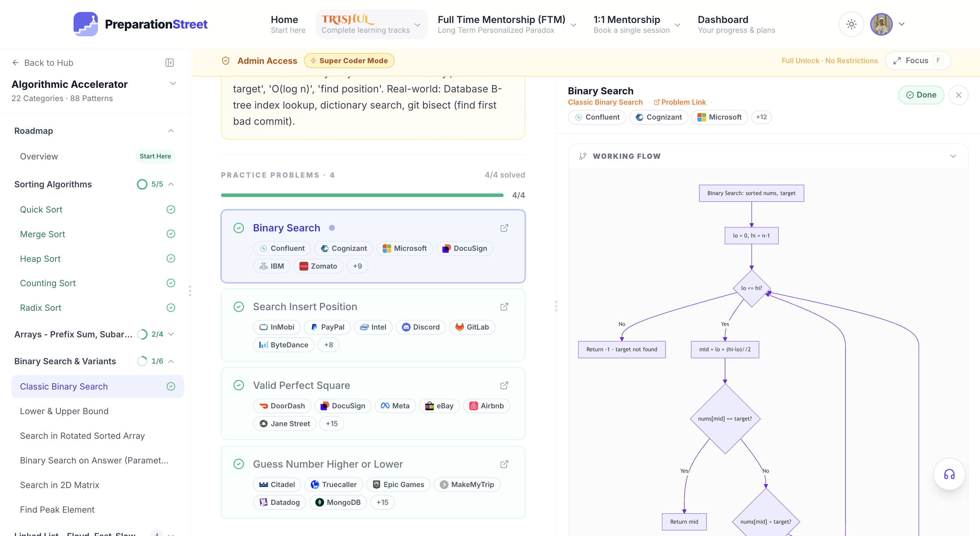This screenshot has width=980, height=536.
Task: Open the Dashboard nav item
Action: point(736,24)
